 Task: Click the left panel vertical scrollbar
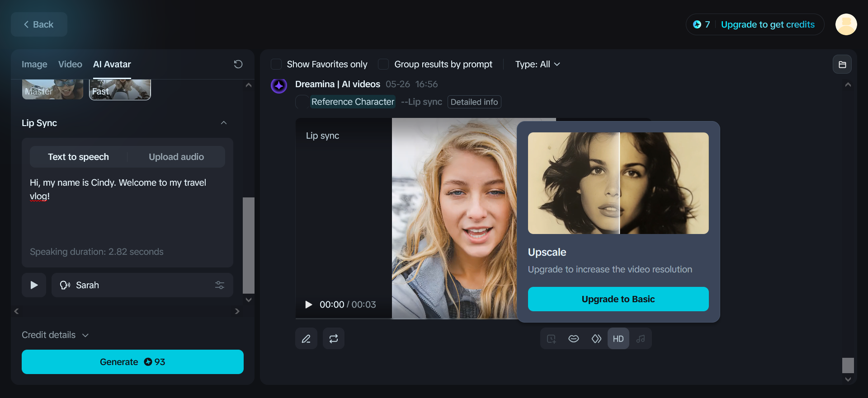point(249,245)
